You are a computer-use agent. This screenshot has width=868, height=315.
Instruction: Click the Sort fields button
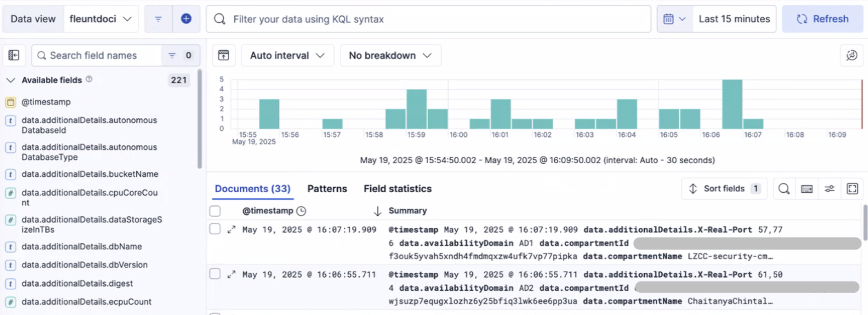coord(724,189)
